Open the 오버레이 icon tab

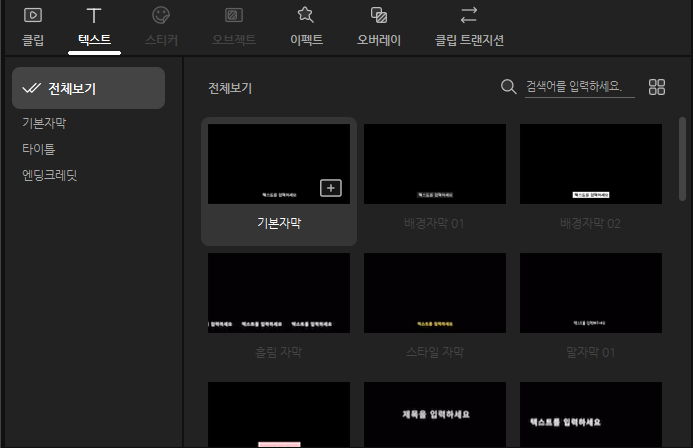click(379, 16)
